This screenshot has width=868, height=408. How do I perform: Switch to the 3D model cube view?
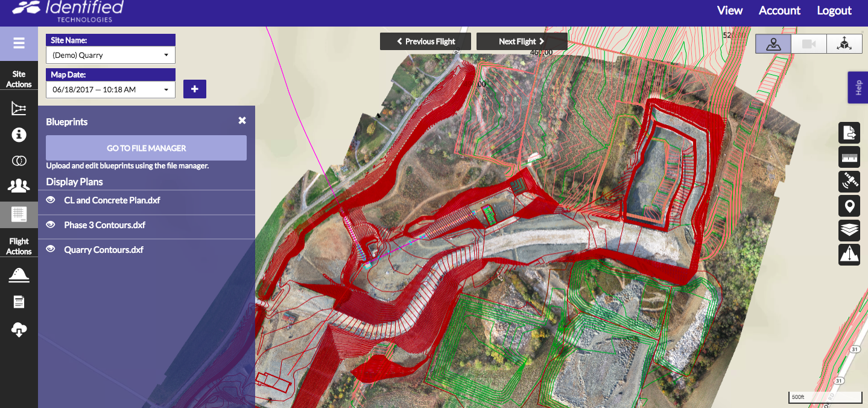843,44
